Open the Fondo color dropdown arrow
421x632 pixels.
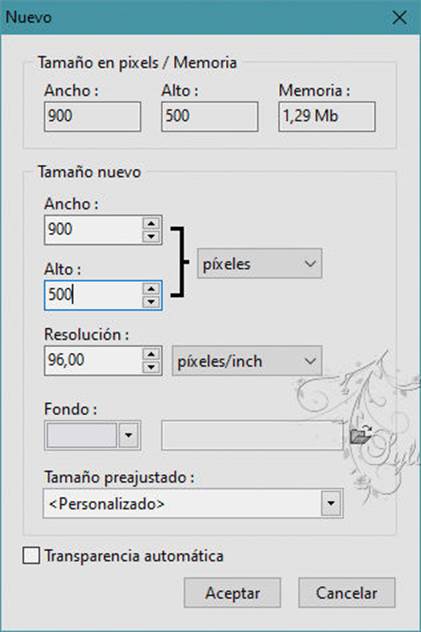coord(129,435)
